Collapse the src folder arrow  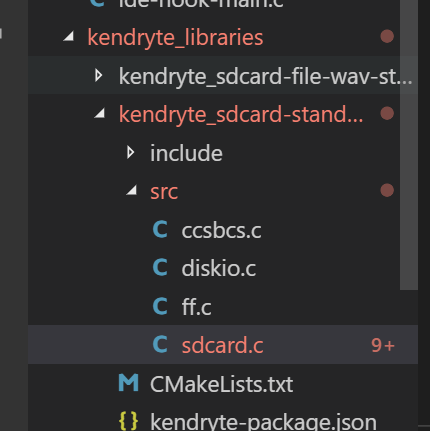click(x=131, y=190)
